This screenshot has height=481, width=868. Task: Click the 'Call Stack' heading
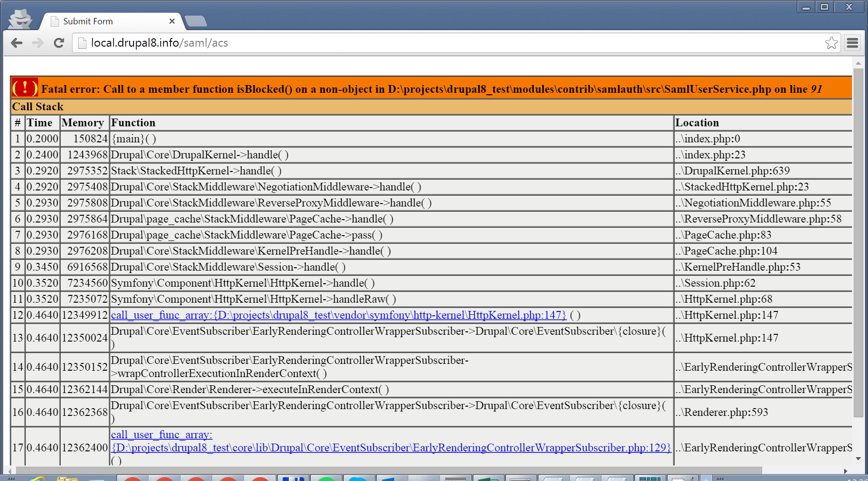pos(38,106)
